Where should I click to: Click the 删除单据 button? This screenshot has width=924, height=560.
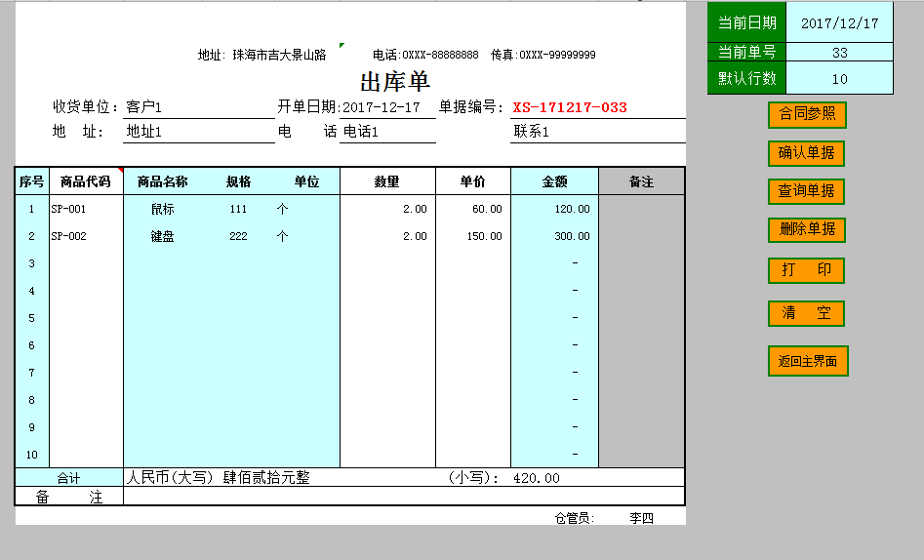pos(807,229)
